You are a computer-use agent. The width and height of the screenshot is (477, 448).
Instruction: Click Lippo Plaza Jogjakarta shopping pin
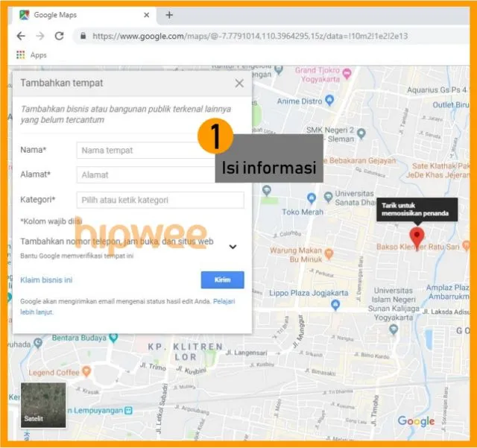[x=335, y=305]
